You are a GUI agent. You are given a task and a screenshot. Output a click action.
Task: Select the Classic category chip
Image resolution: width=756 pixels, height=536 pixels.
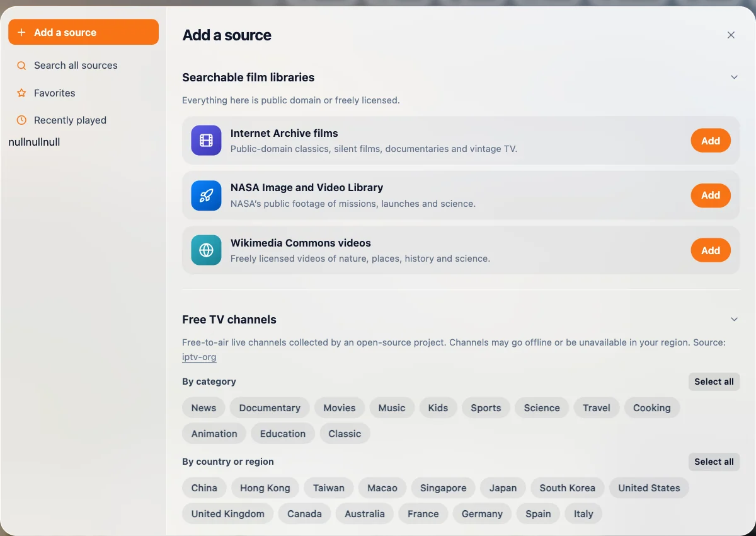coord(345,434)
